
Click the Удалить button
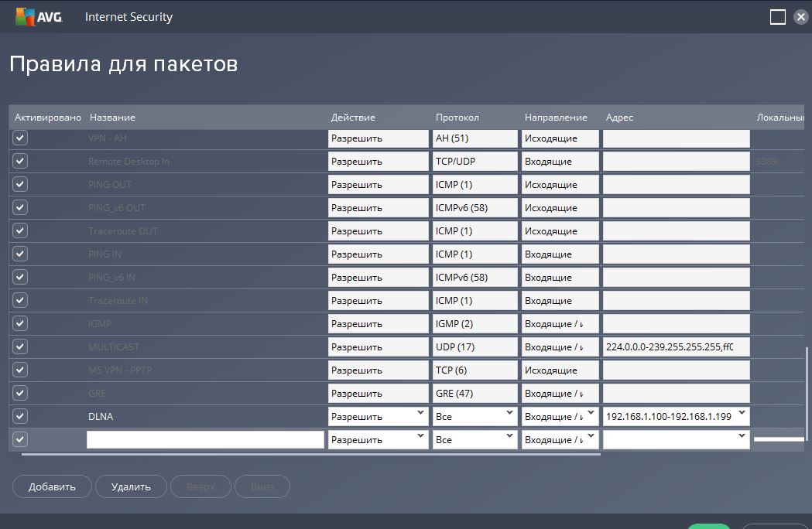(x=131, y=486)
